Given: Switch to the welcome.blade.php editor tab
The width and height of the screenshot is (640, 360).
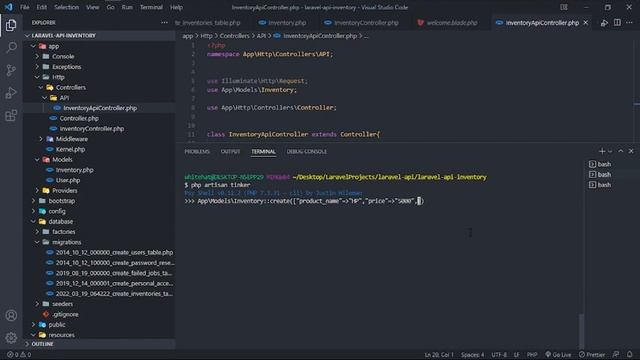Looking at the screenshot, I should [x=447, y=23].
